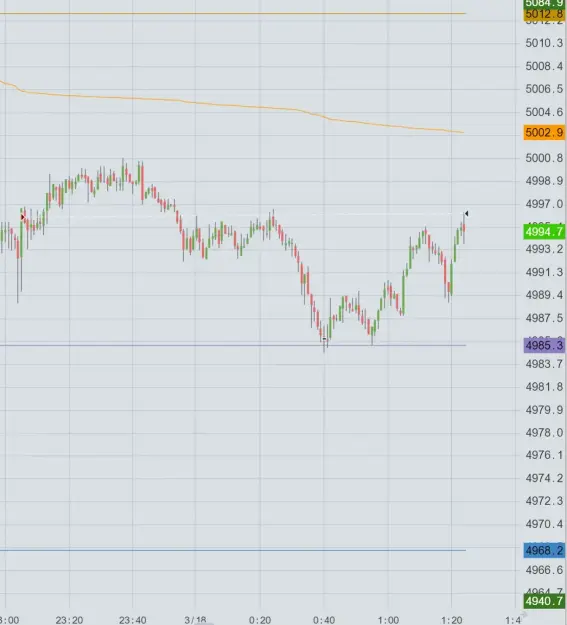Viewport: 567px width, 625px height.
Task: Click the black arrow marker at latest candle
Action: [x=466, y=214]
